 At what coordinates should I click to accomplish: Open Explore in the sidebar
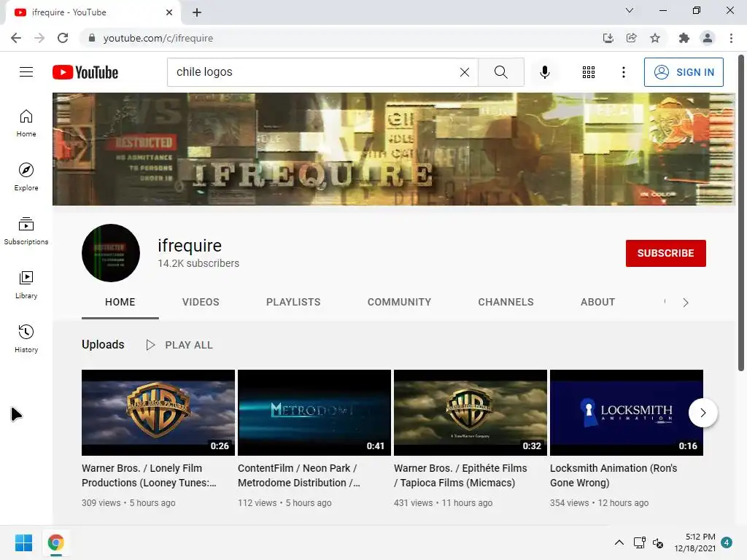click(26, 177)
